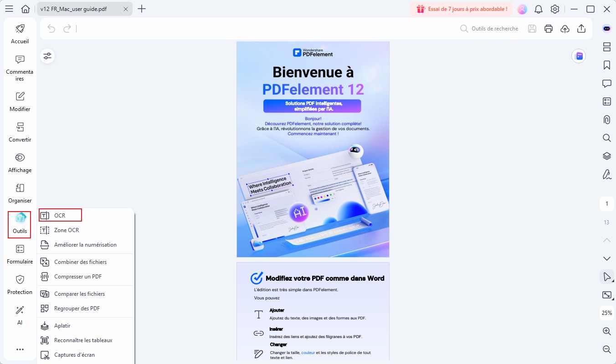The width and height of the screenshot is (616, 364).
Task: Go to the home screen icon
Action: pyautogui.click(x=26, y=9)
